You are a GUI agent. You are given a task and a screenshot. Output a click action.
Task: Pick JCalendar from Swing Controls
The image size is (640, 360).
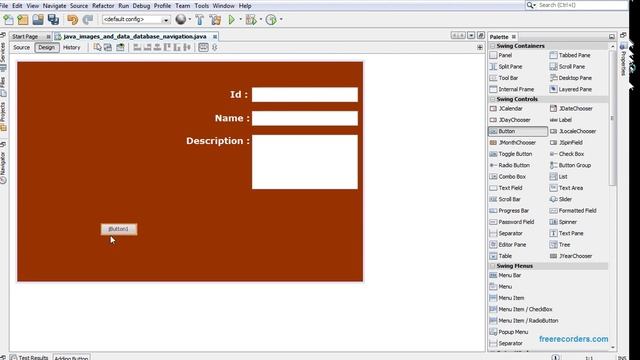click(506, 109)
